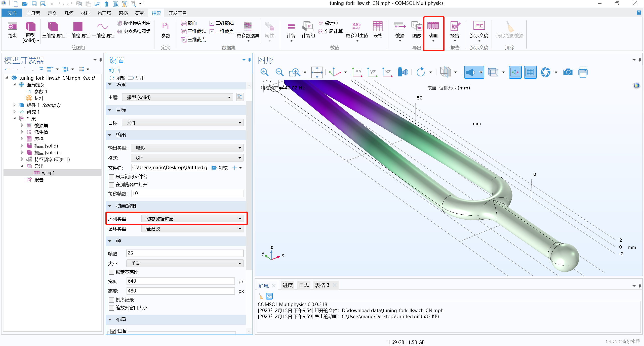Click the camera snapshot image icon
The height and width of the screenshot is (346, 644).
568,72
